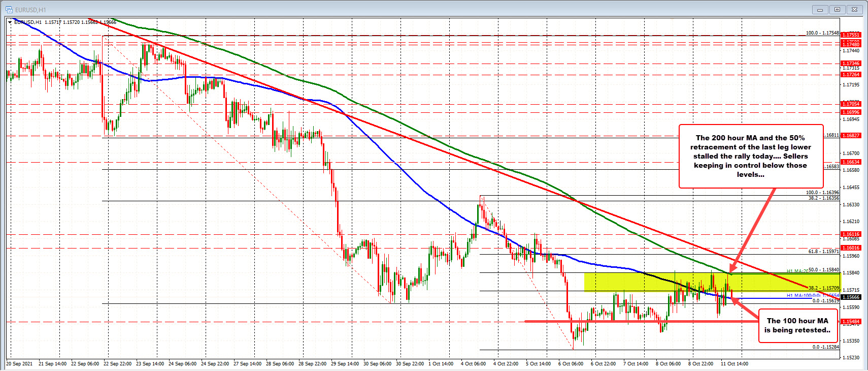Screen dimensions: 868x371
Task: Select the 0.0 - 1.15619 Fibonacci label
Action: (825, 301)
